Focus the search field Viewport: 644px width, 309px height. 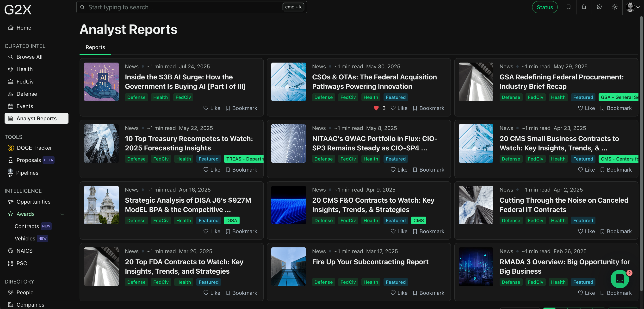[192, 7]
